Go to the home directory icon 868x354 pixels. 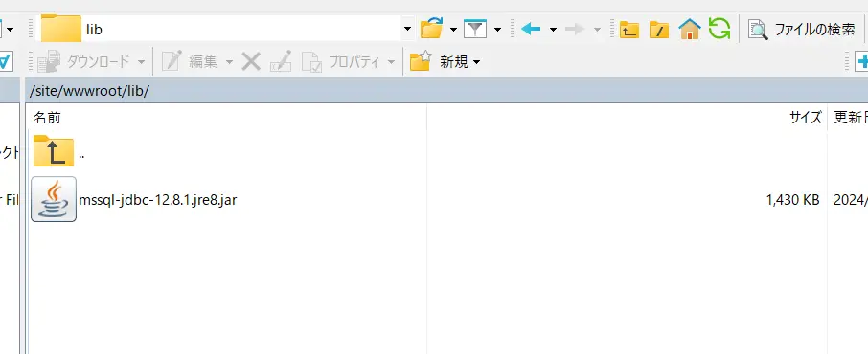click(x=690, y=29)
